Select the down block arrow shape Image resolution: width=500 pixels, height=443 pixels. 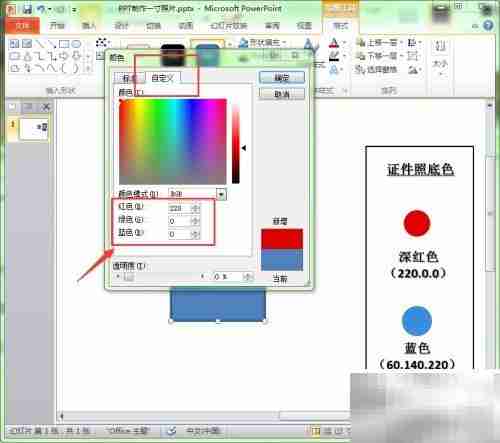pos(76,56)
